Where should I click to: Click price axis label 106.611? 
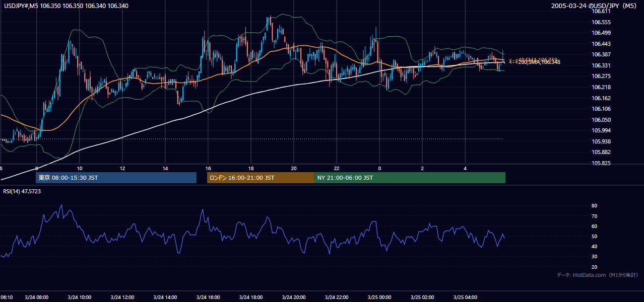(x=601, y=11)
